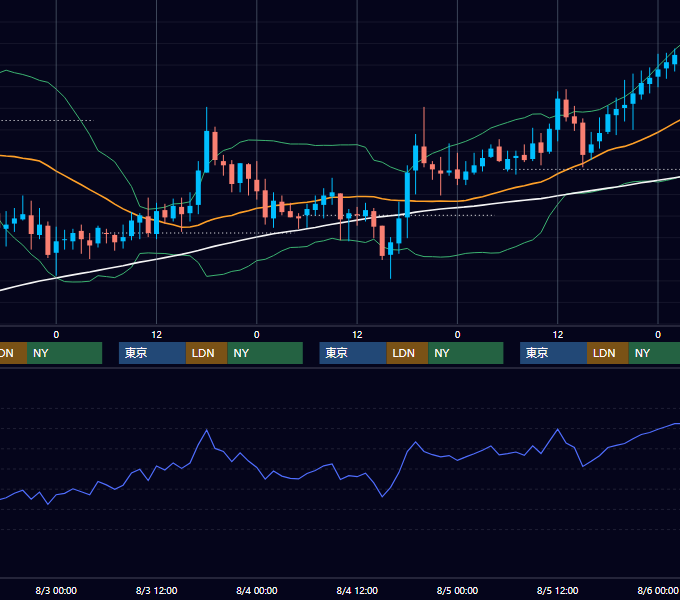Click the 東京 session block on 8/3
This screenshot has width=680, height=600.
(x=153, y=353)
